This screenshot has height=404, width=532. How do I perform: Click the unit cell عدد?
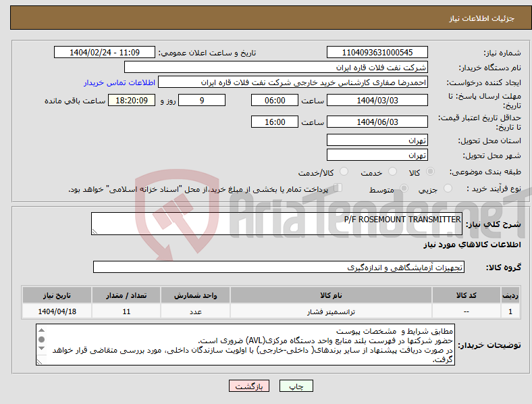[195, 311]
